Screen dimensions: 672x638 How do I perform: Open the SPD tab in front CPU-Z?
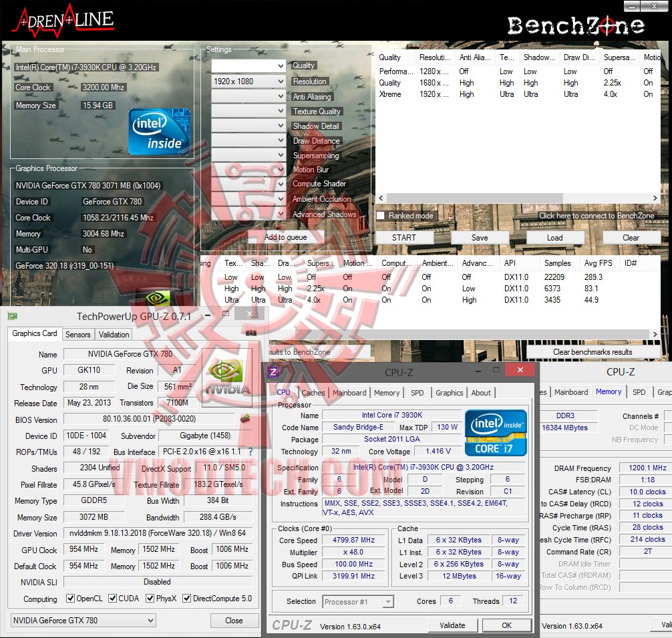417,392
